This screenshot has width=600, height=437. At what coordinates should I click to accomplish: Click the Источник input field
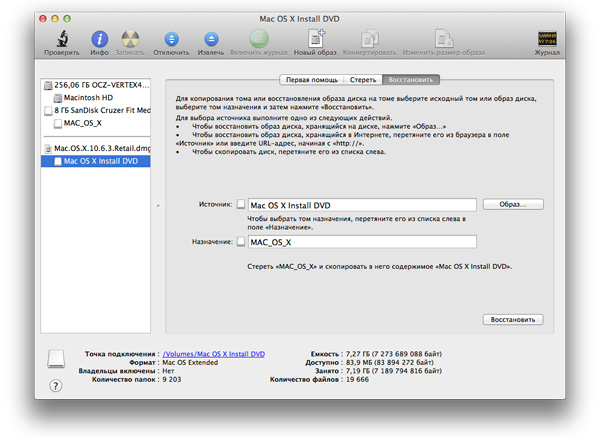click(362, 204)
